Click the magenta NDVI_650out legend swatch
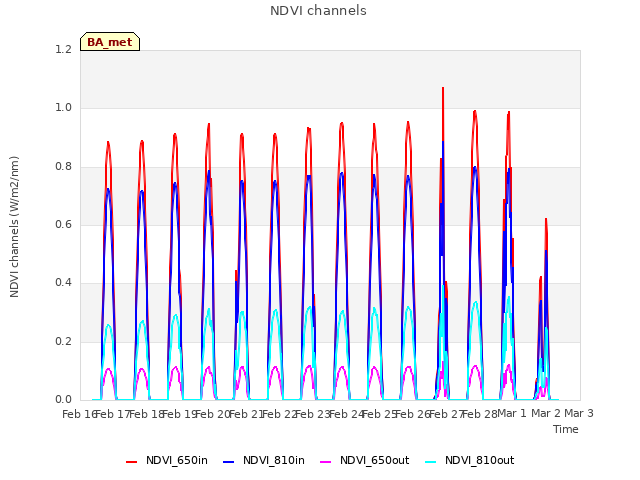640x480 pixels. (x=325, y=462)
